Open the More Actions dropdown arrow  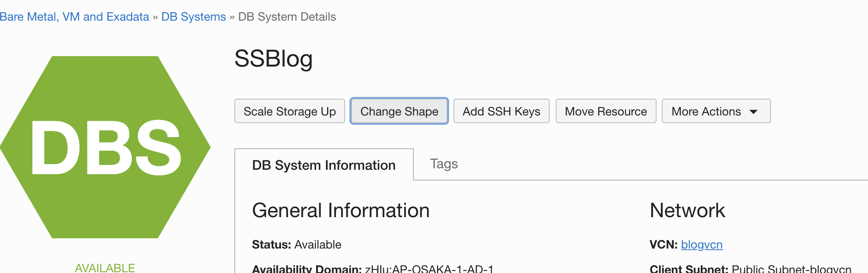point(753,112)
